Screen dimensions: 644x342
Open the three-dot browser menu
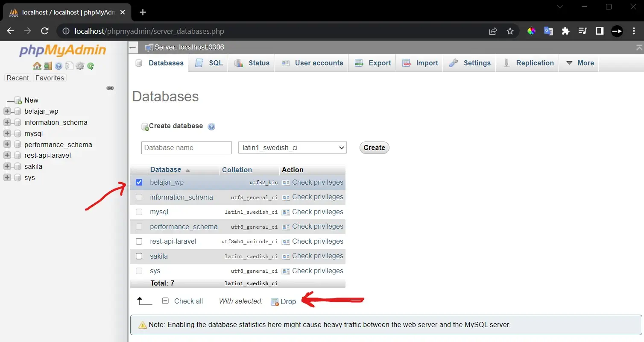[x=633, y=31]
